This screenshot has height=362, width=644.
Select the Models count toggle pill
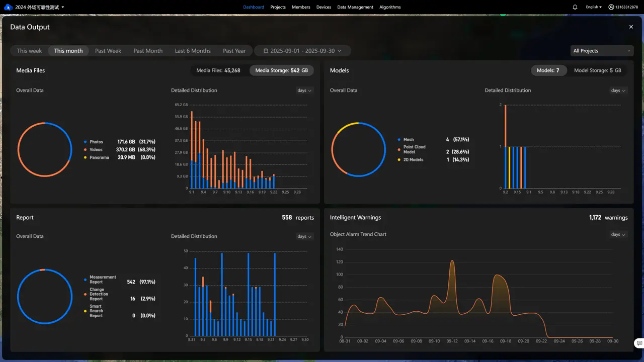(x=548, y=70)
